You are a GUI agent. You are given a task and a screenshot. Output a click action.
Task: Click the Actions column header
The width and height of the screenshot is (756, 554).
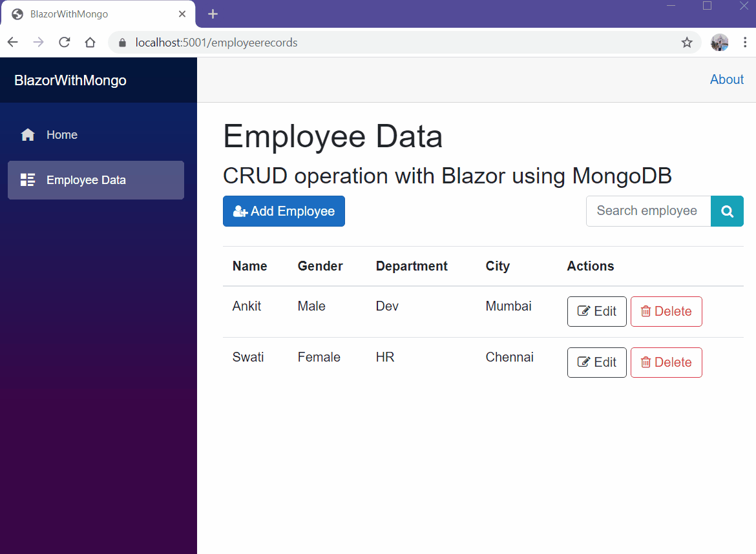(x=591, y=266)
